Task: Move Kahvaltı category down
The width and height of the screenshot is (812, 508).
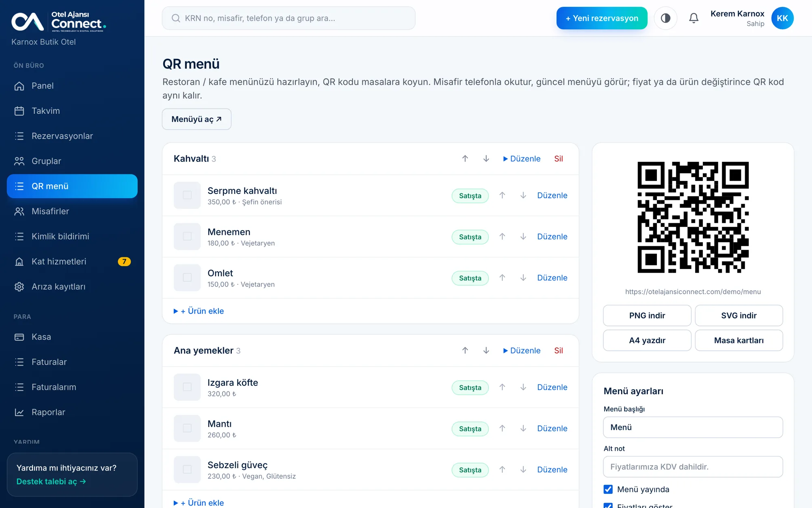Action: (486, 159)
